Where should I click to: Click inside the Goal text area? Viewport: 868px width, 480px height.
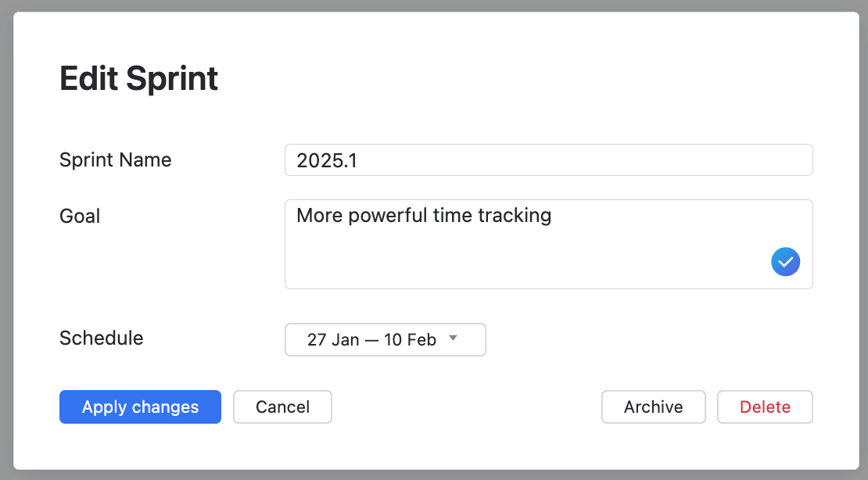click(547, 242)
